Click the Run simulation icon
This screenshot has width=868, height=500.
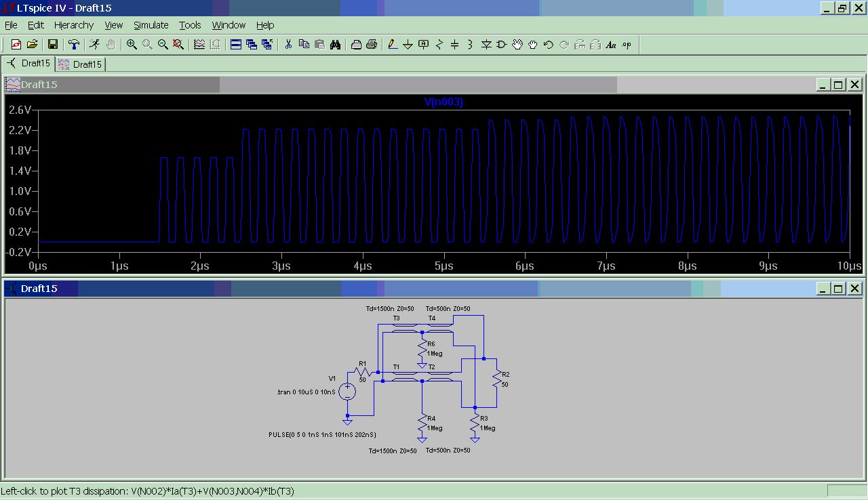coord(94,45)
